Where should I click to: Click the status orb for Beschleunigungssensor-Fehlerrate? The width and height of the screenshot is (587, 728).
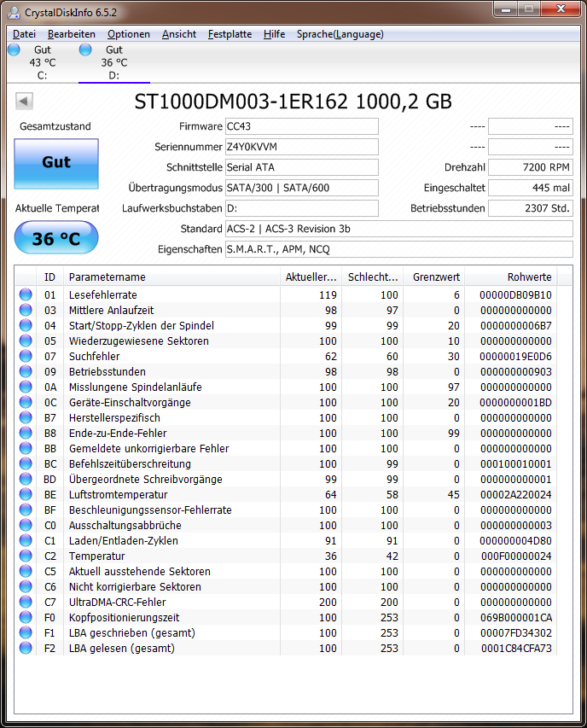point(26,510)
